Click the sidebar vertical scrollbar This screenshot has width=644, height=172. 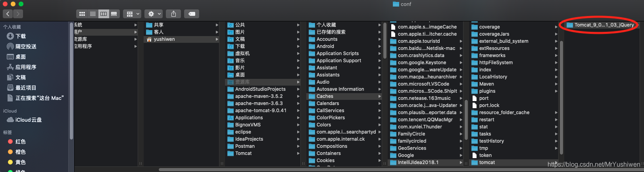[71, 81]
